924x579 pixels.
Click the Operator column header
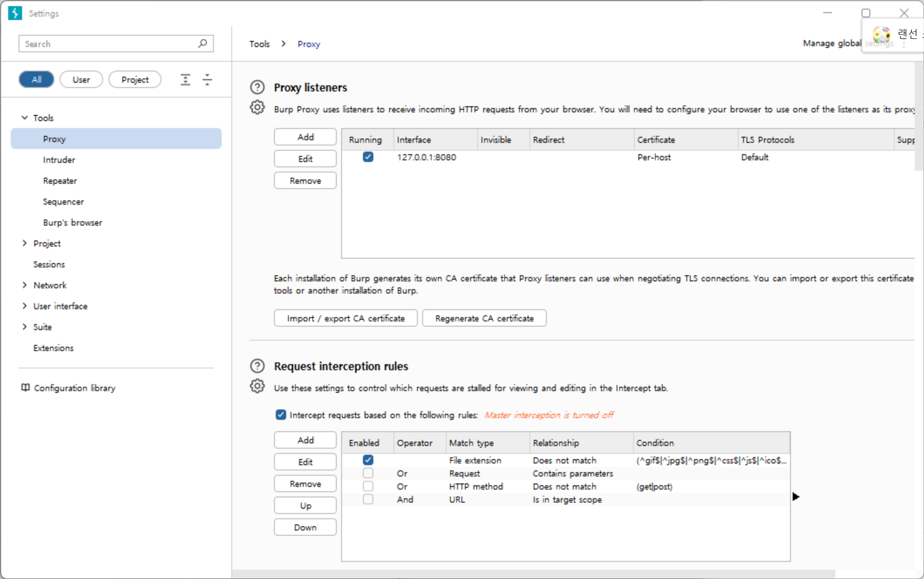click(420, 443)
